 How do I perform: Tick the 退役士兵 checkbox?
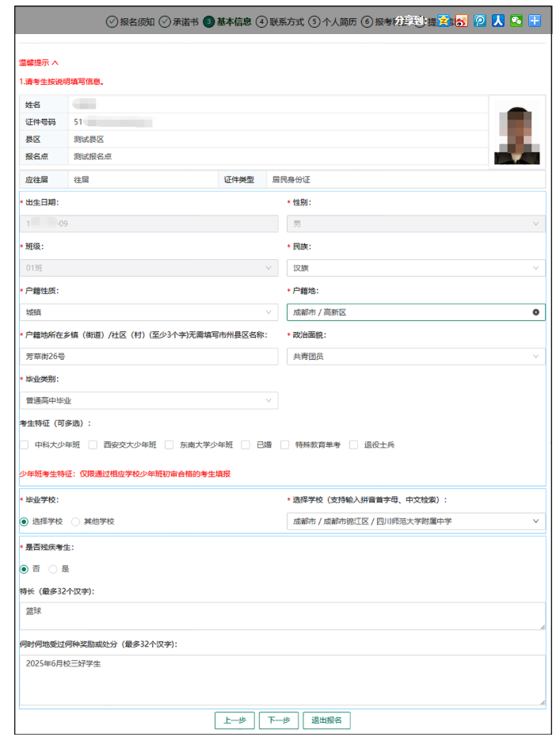[x=354, y=445]
